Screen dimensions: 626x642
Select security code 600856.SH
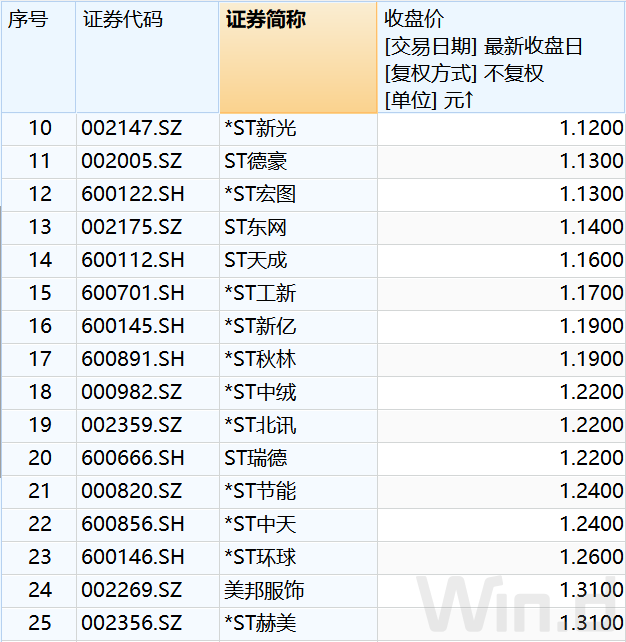pyautogui.click(x=147, y=524)
